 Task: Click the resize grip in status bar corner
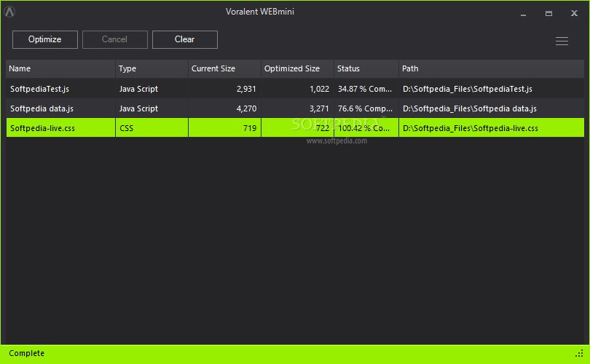click(x=579, y=353)
